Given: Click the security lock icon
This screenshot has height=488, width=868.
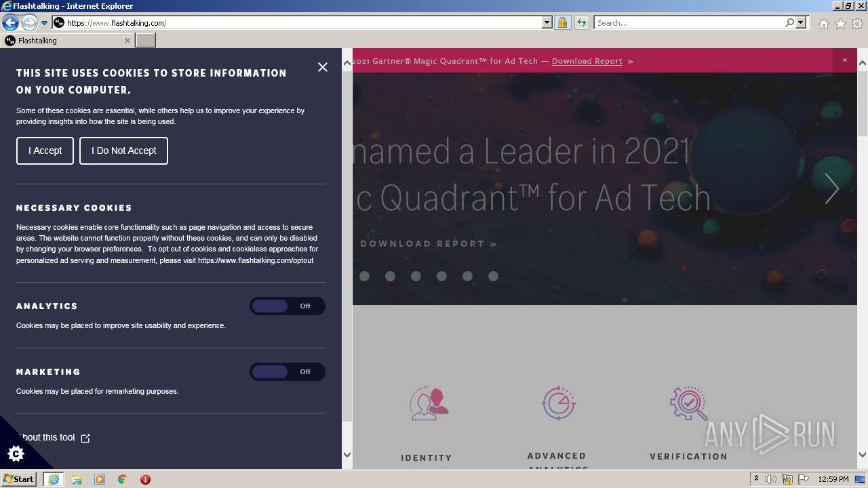Looking at the screenshot, I should pos(562,23).
